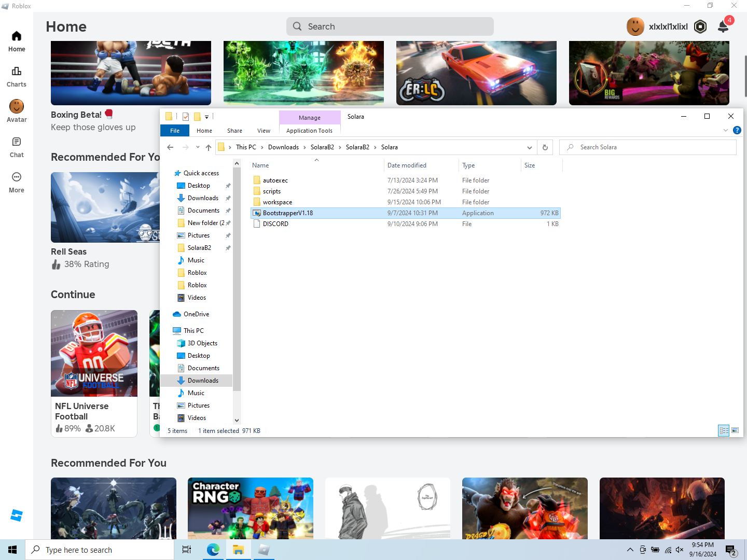
Task: Open NFL Universe Football game card
Action: pos(94,373)
